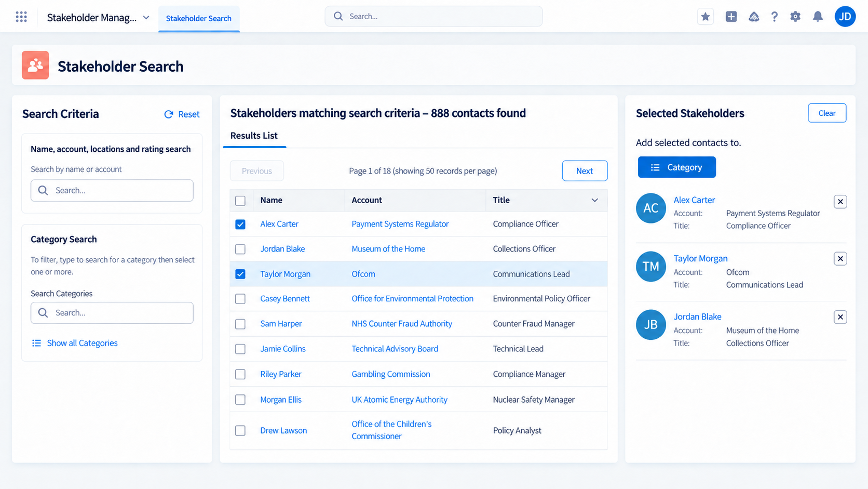Open the JD user profile avatar

[x=845, y=17]
